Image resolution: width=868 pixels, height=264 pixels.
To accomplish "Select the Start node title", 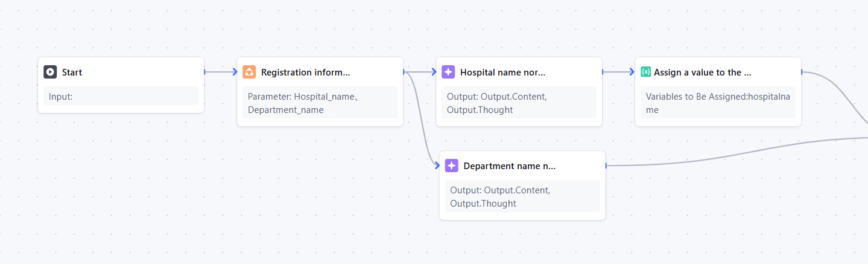I will pos(72,72).
